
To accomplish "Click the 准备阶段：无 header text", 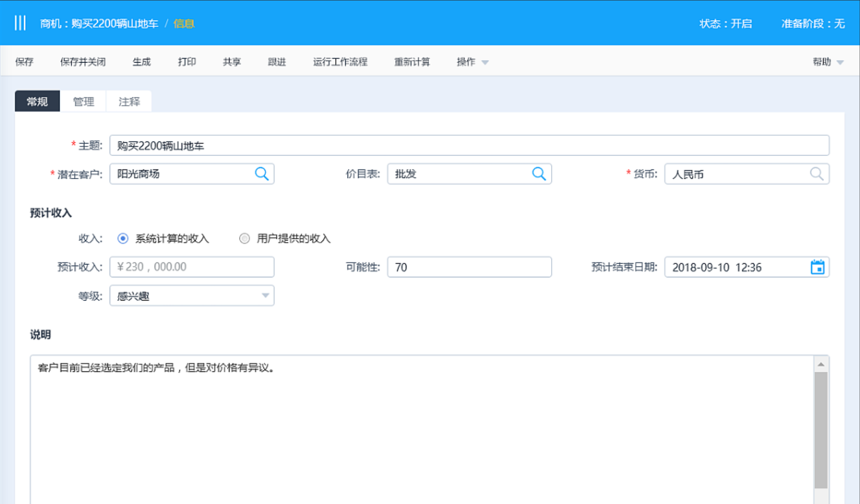I will coord(813,24).
